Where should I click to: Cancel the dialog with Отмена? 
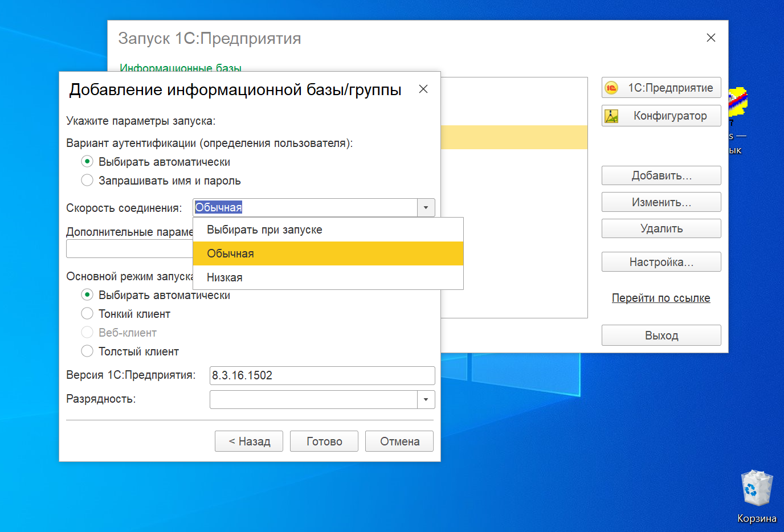coord(399,441)
